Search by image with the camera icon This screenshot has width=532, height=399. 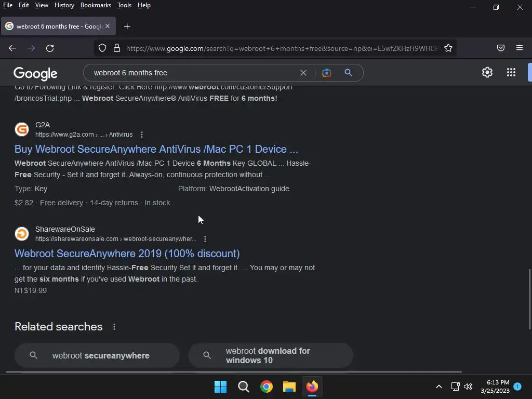point(326,73)
